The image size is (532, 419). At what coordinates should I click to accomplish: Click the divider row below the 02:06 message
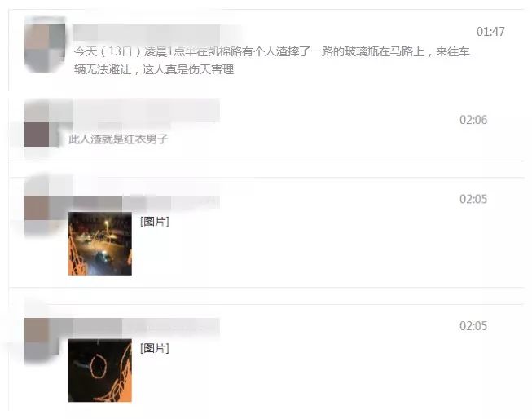pyautogui.click(x=266, y=169)
